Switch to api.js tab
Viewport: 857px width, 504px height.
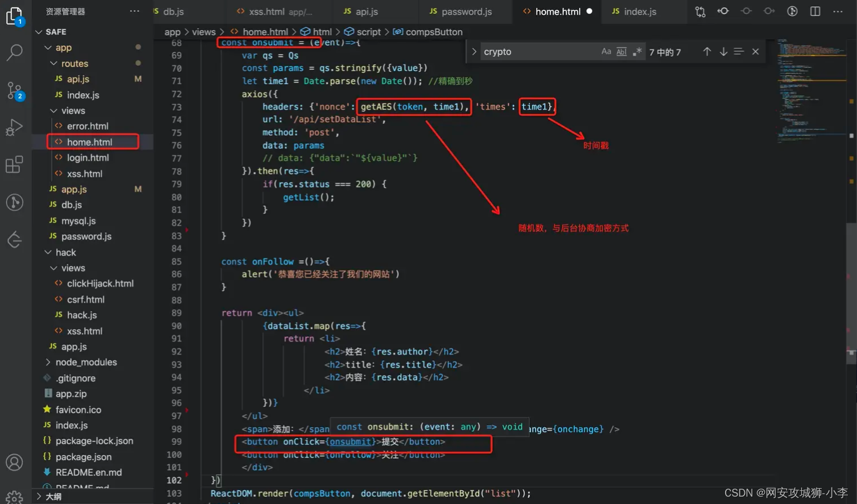(367, 11)
